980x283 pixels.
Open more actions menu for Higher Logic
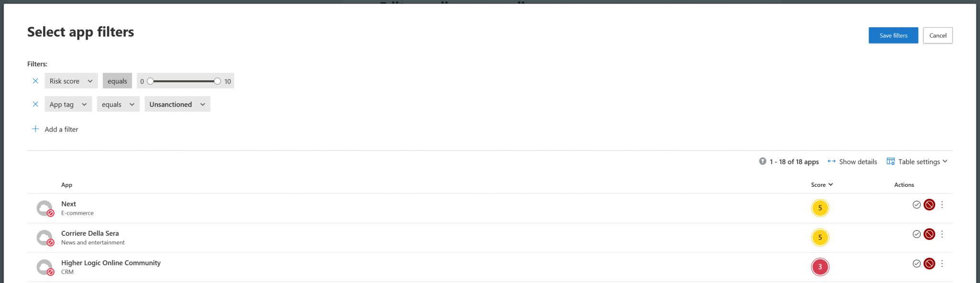tap(942, 264)
